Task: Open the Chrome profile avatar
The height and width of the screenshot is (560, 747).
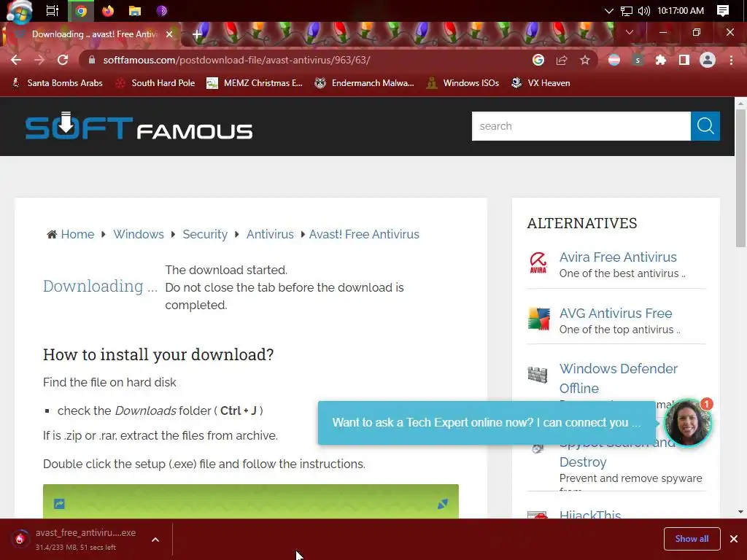Action: [x=708, y=60]
